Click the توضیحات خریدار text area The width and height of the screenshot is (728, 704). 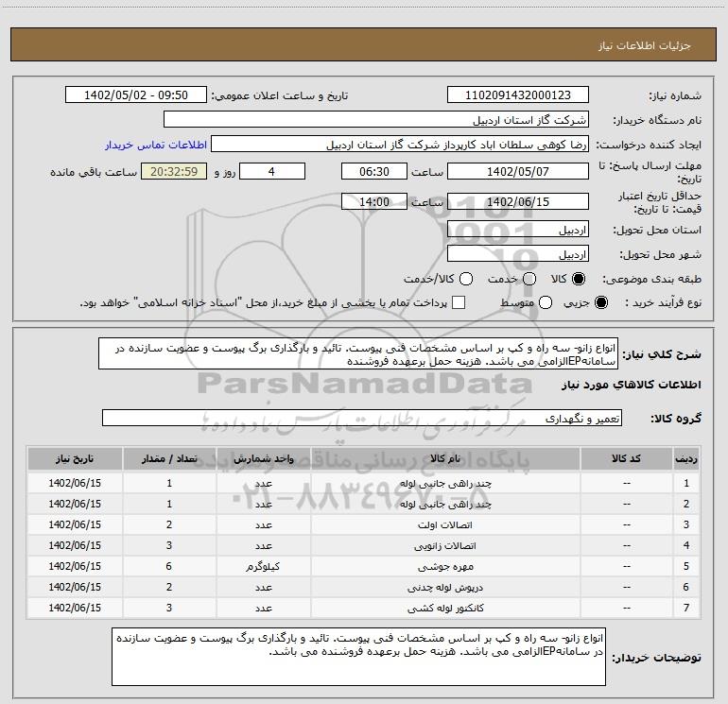tap(358, 656)
